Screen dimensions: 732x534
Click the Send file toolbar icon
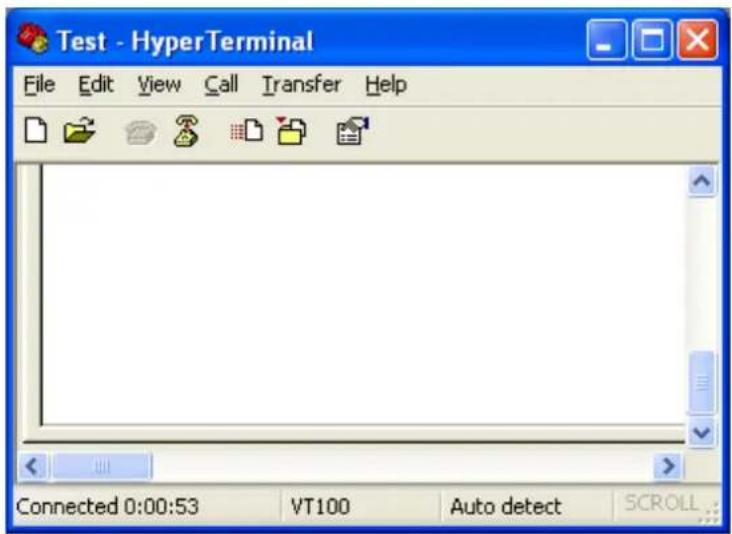(x=246, y=130)
